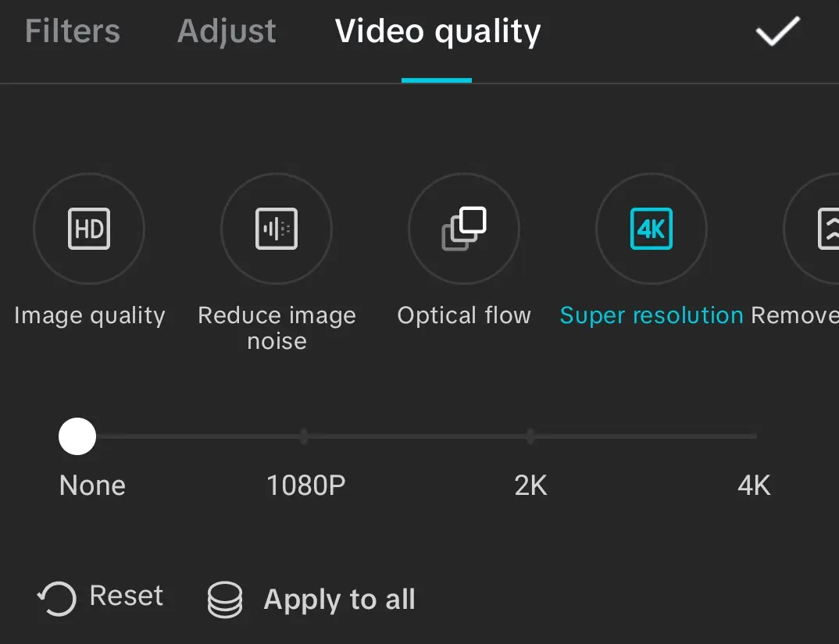The width and height of the screenshot is (839, 644).
Task: Click the white slider handle at None
Action: [77, 436]
